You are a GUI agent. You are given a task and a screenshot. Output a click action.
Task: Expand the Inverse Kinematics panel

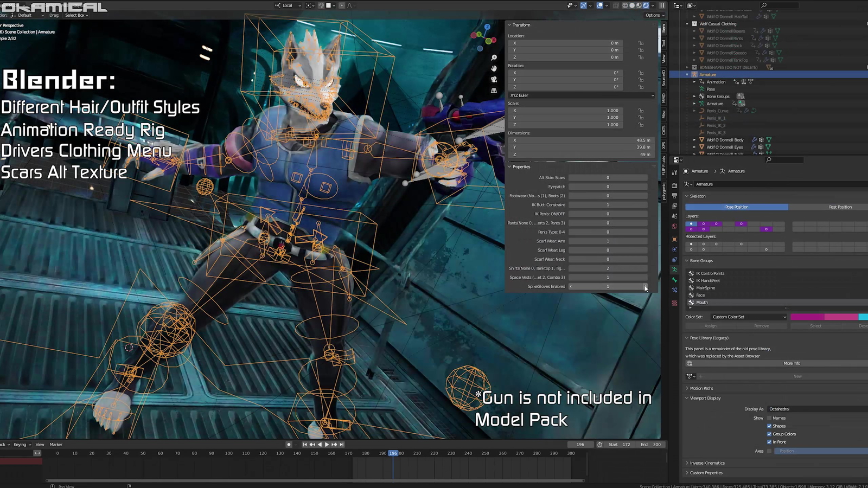pos(707,463)
